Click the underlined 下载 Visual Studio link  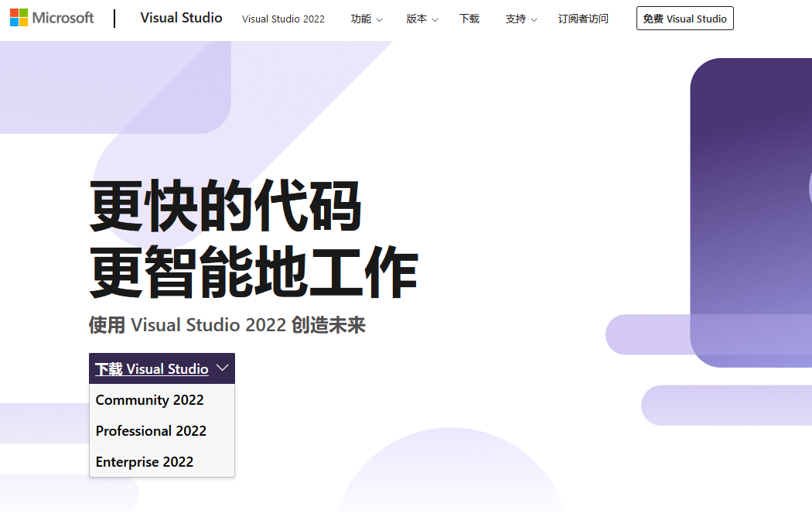click(x=152, y=368)
